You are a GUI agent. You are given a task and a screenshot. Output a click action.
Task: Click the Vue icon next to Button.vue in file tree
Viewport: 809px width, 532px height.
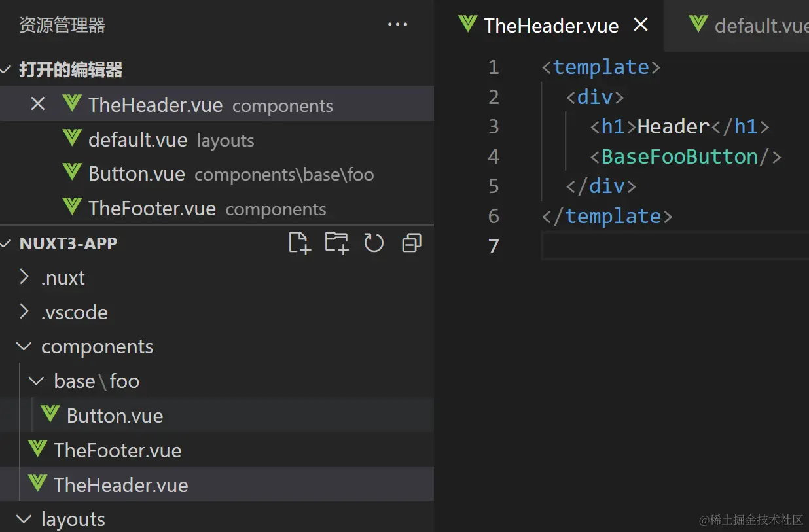point(50,414)
